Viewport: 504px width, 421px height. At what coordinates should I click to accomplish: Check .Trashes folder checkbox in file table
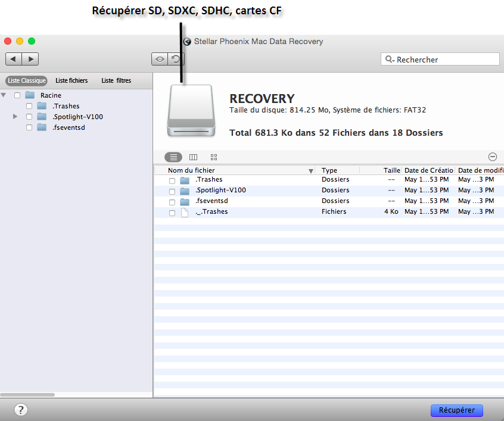point(172,181)
